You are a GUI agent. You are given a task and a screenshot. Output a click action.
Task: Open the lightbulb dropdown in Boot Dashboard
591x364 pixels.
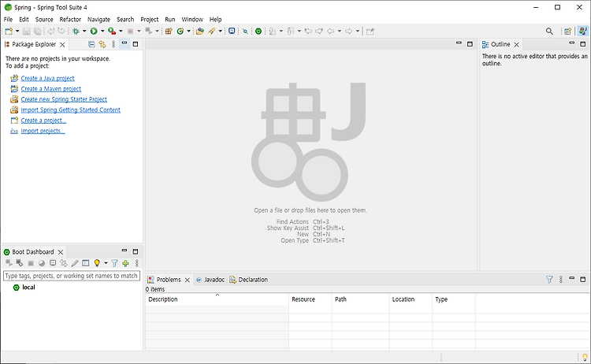pos(106,263)
